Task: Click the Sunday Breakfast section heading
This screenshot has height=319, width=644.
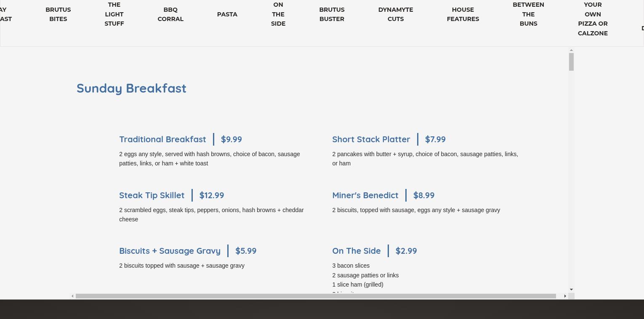Action: (131, 88)
